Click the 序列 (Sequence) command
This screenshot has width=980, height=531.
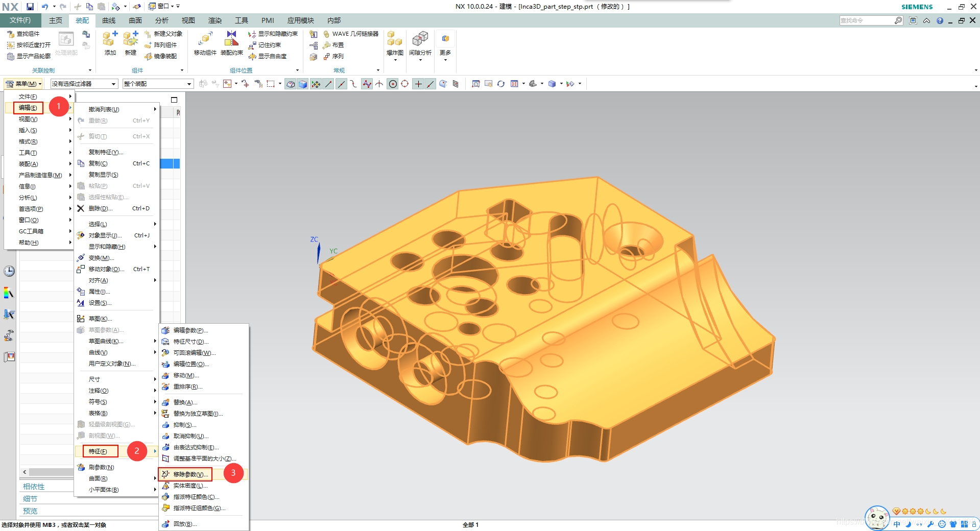(x=333, y=56)
